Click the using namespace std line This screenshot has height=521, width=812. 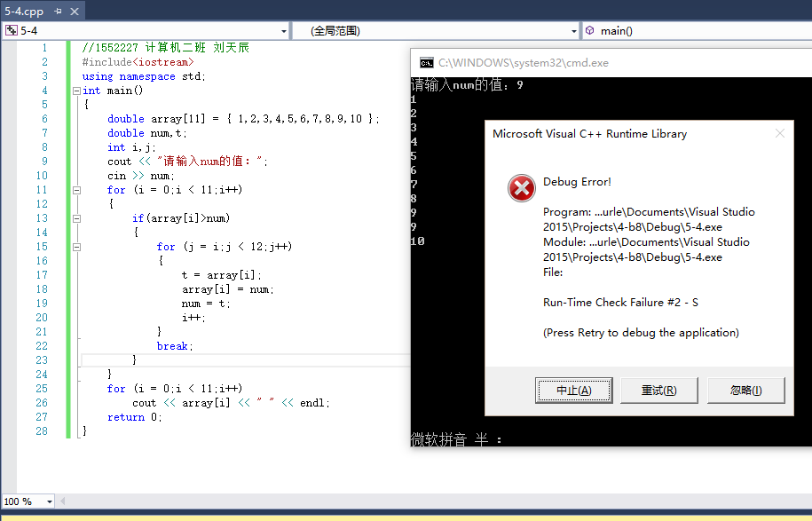144,76
